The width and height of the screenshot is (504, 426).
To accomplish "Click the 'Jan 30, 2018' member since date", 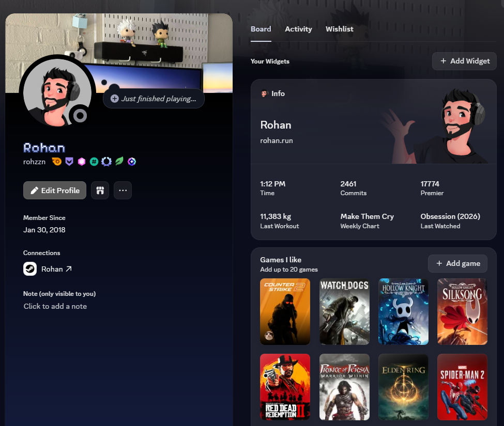I will [x=44, y=230].
